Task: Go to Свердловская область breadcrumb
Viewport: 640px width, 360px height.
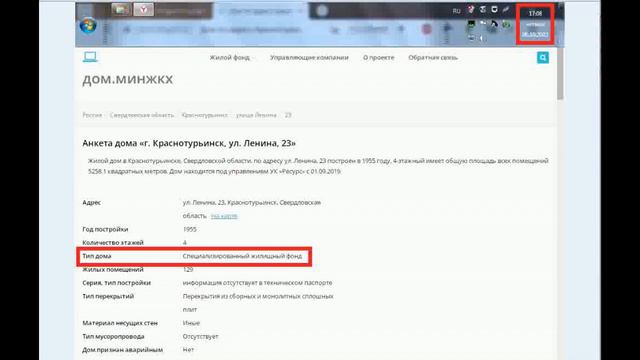Action: coord(142,115)
